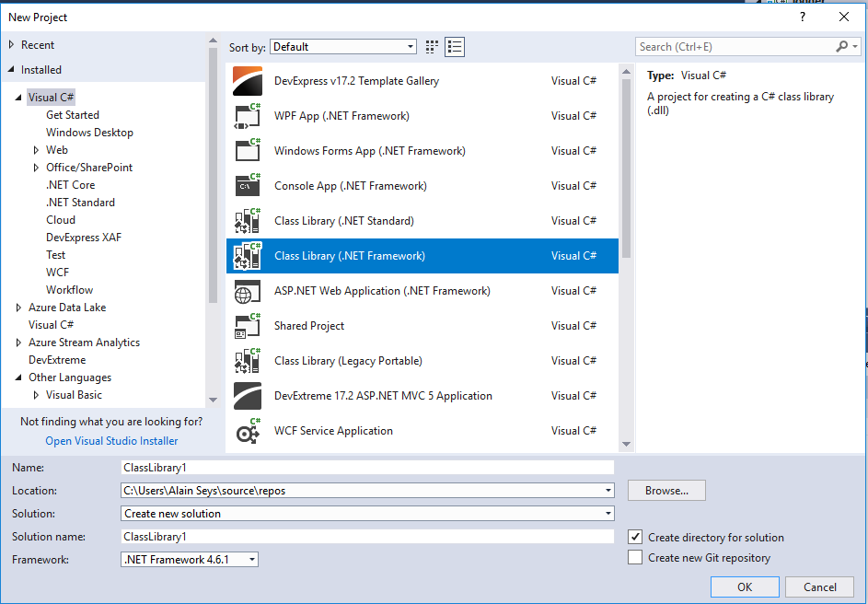
Task: Click the WCF Service Application icon
Action: 246,430
